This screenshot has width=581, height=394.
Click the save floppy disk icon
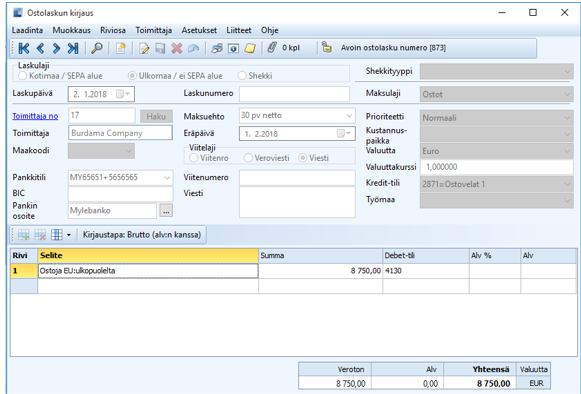(x=160, y=48)
